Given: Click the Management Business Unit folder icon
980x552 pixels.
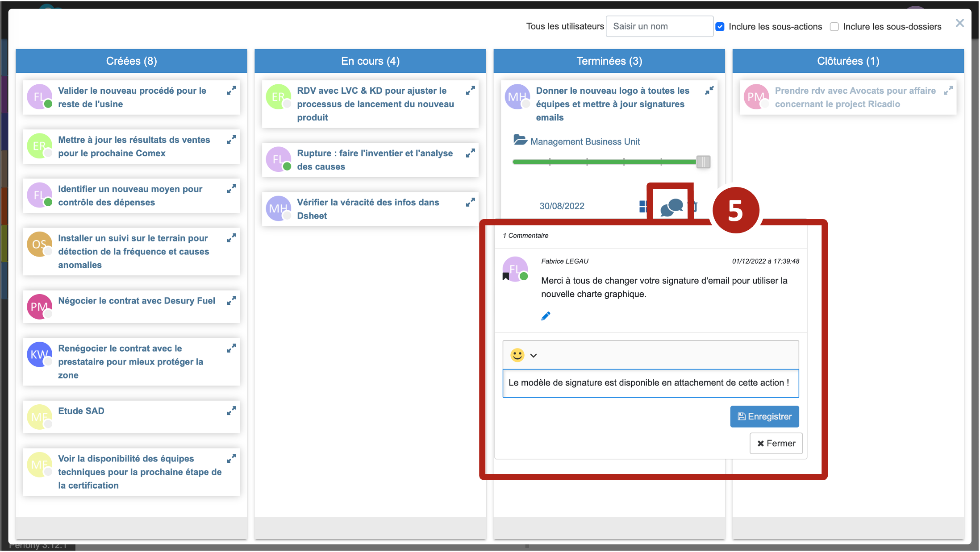Looking at the screenshot, I should [520, 140].
